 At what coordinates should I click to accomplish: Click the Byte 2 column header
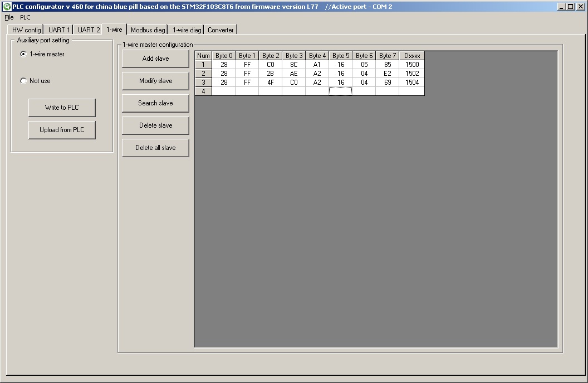click(x=271, y=56)
